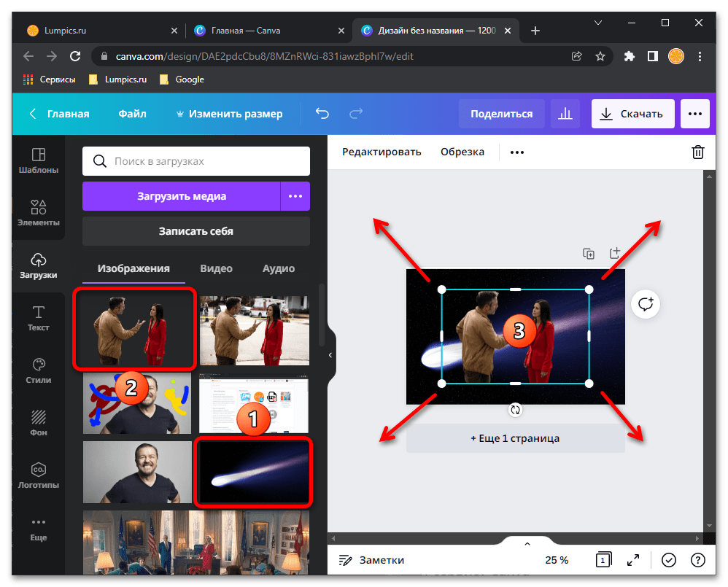
Task: Switch to the Видео tab
Action: click(x=216, y=268)
